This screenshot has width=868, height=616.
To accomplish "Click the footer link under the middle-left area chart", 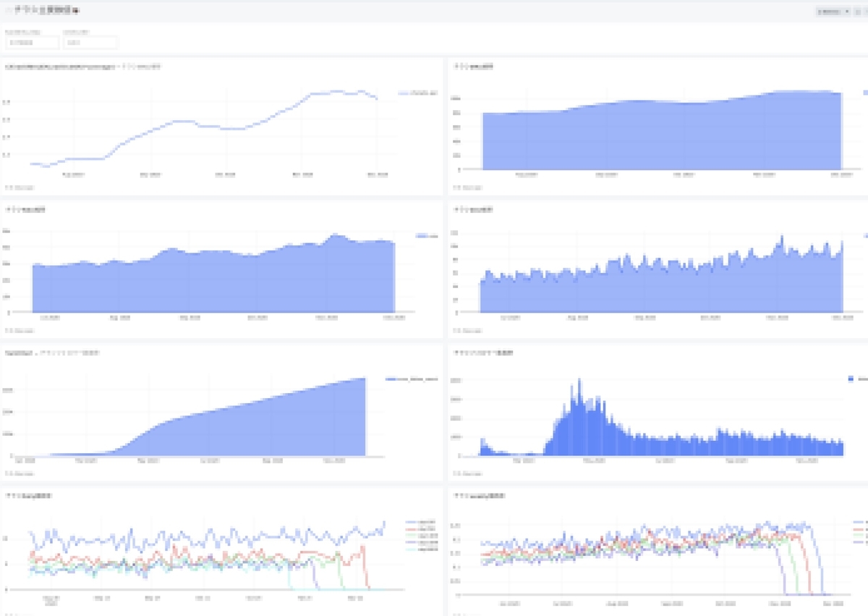I will 20,330.
